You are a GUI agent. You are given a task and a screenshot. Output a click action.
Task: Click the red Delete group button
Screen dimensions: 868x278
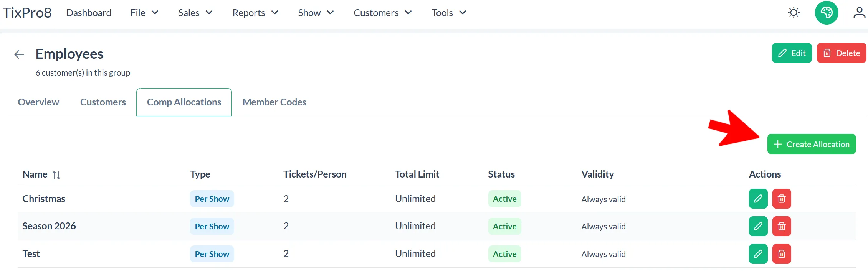click(x=842, y=53)
